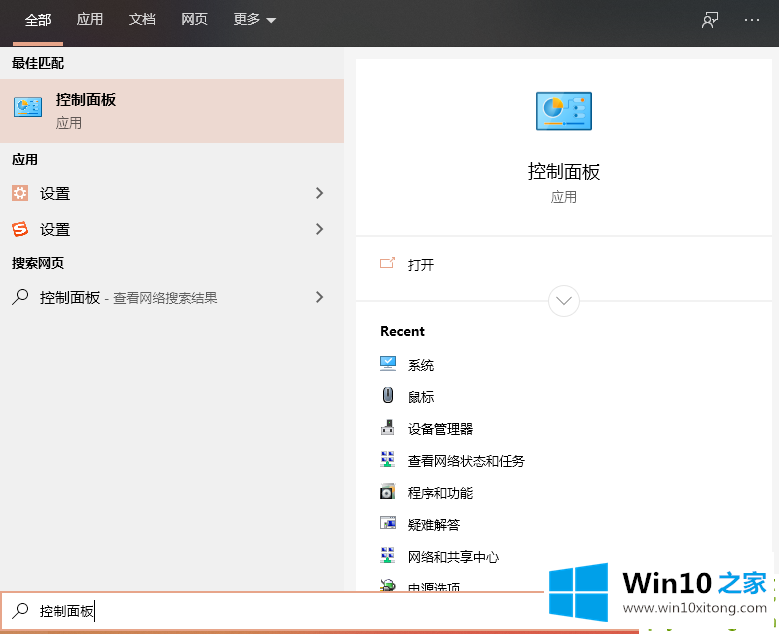
Task: Switch to the 全部 tab
Action: click(x=38, y=20)
